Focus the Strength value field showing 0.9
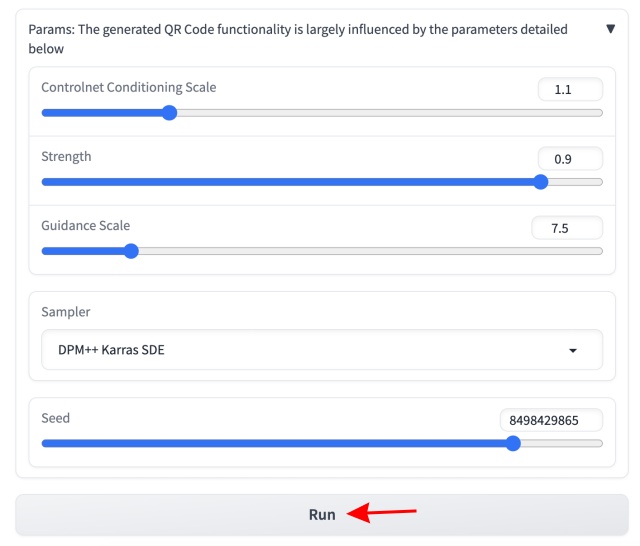640x546 pixels. pyautogui.click(x=570, y=159)
